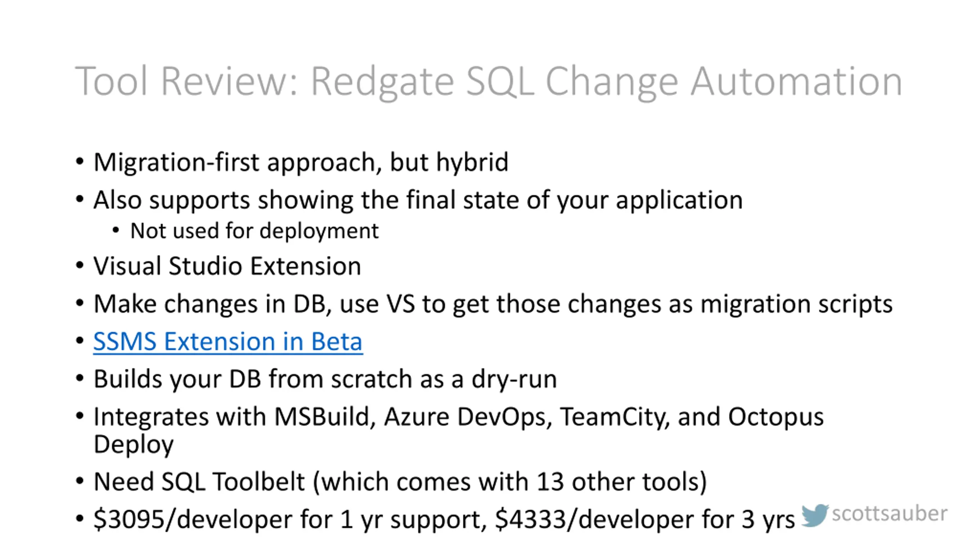Click the word Automation in the title

pos(797,82)
